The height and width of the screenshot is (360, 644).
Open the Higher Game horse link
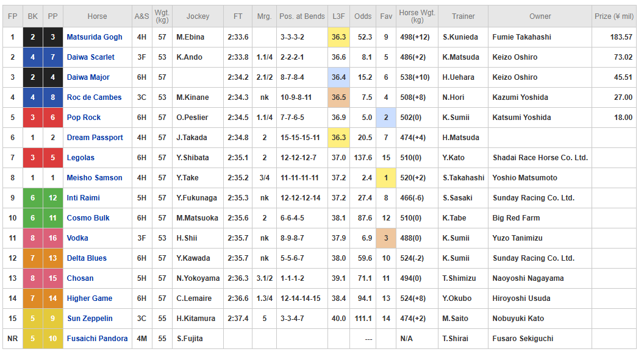[90, 298]
